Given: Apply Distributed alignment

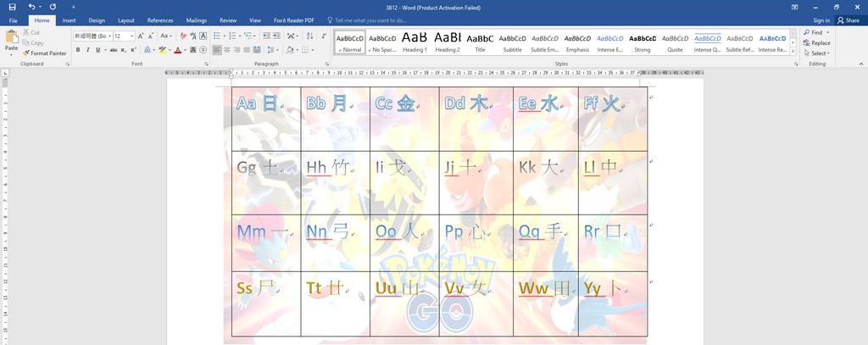Looking at the screenshot, I should pyautogui.click(x=257, y=50).
